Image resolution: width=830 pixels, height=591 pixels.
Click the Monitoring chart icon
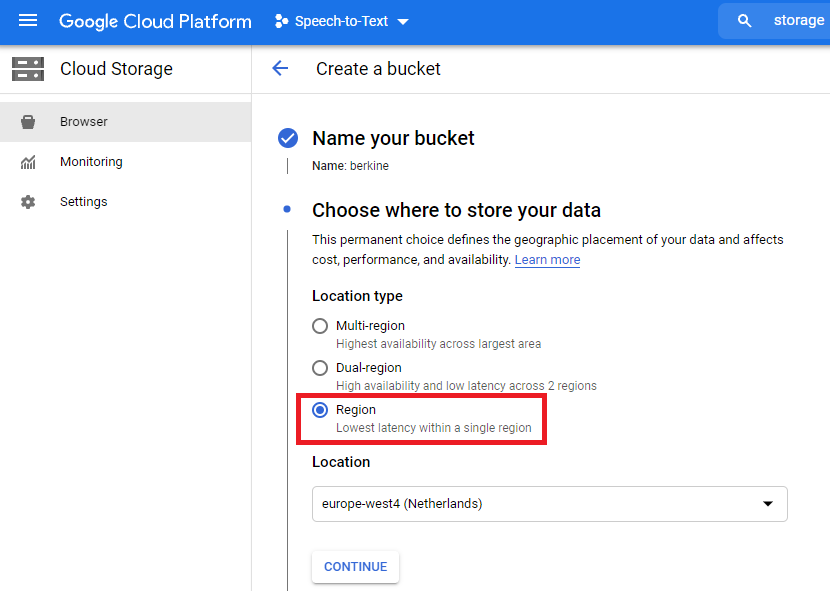(x=28, y=162)
